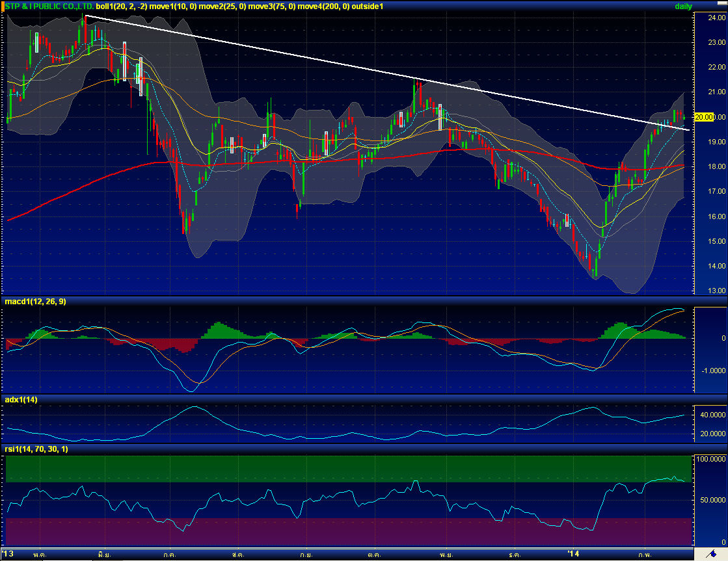
Task: Click the 16.00 price axis label
Action: (x=716, y=216)
